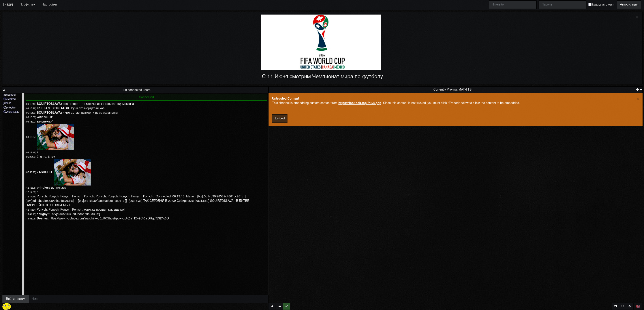Show the playlist with the list icon
This screenshot has width=644, height=310.
pos(279,306)
